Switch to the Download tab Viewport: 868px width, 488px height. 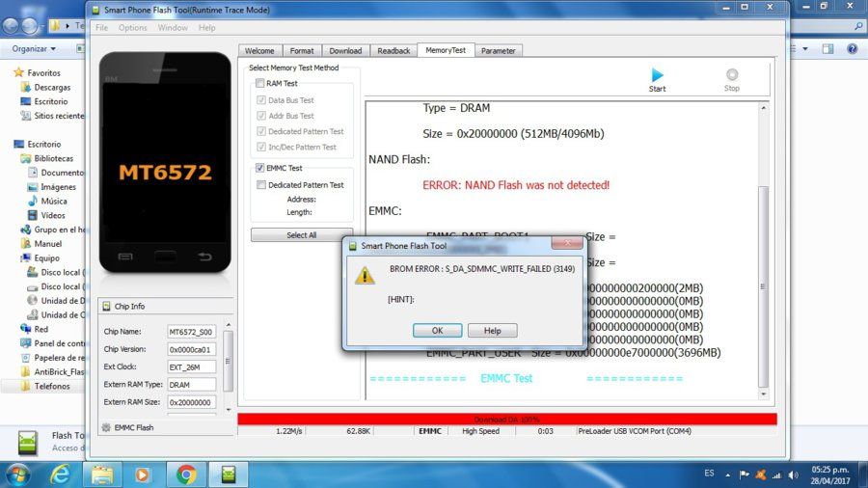click(345, 50)
